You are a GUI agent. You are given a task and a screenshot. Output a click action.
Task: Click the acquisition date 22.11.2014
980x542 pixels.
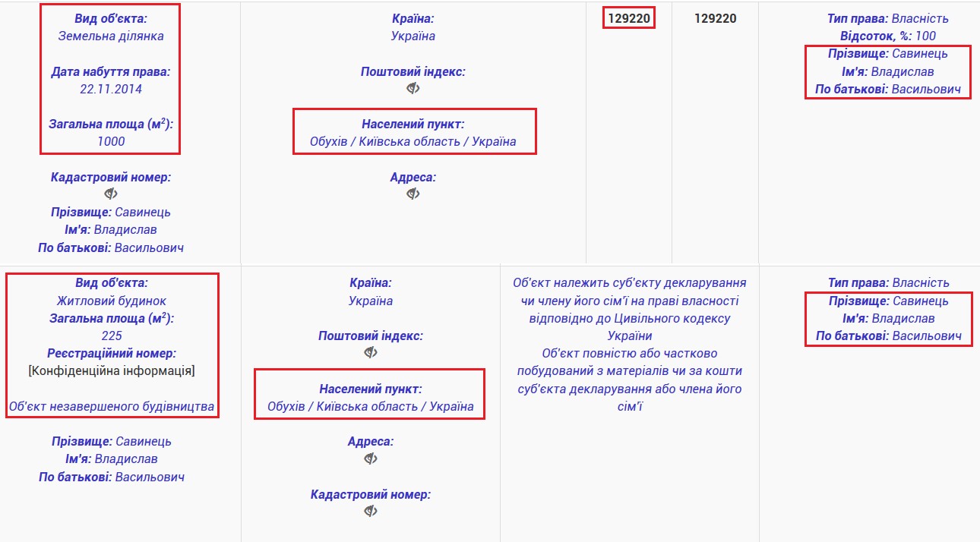pos(111,89)
